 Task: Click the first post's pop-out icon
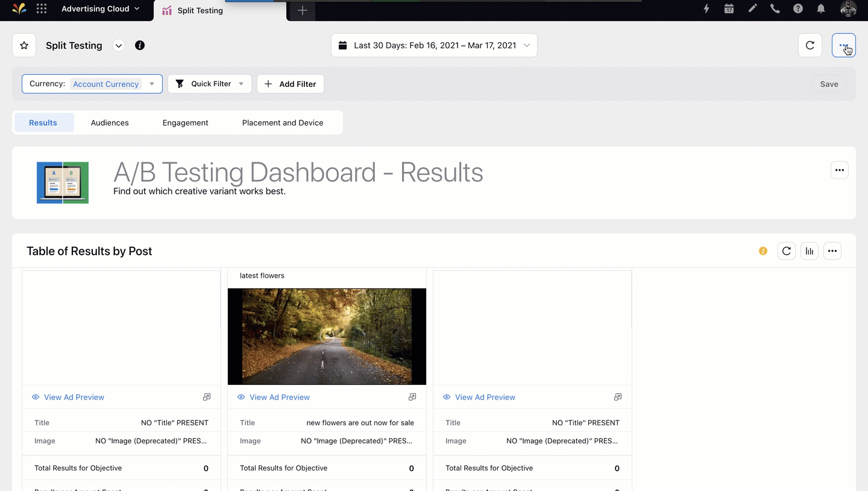click(x=207, y=397)
